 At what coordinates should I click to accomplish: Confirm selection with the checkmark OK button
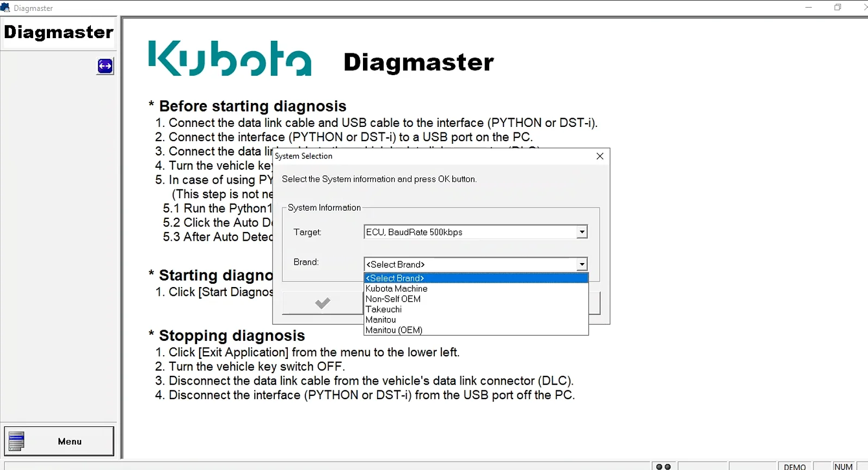tap(322, 303)
